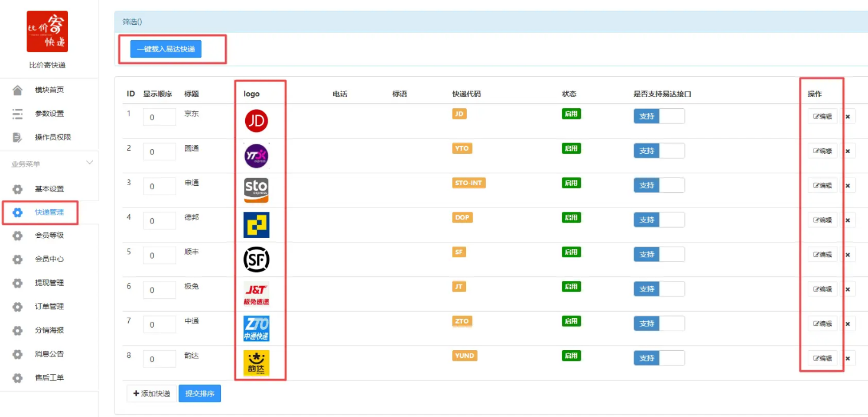The image size is (868, 417).
Task: Click display order field for 京东
Action: point(160,117)
